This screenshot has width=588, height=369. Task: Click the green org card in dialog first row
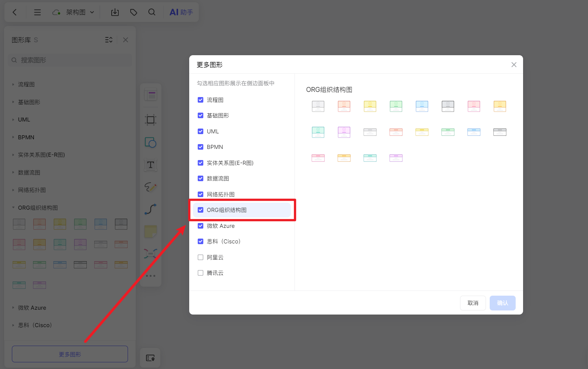396,106
